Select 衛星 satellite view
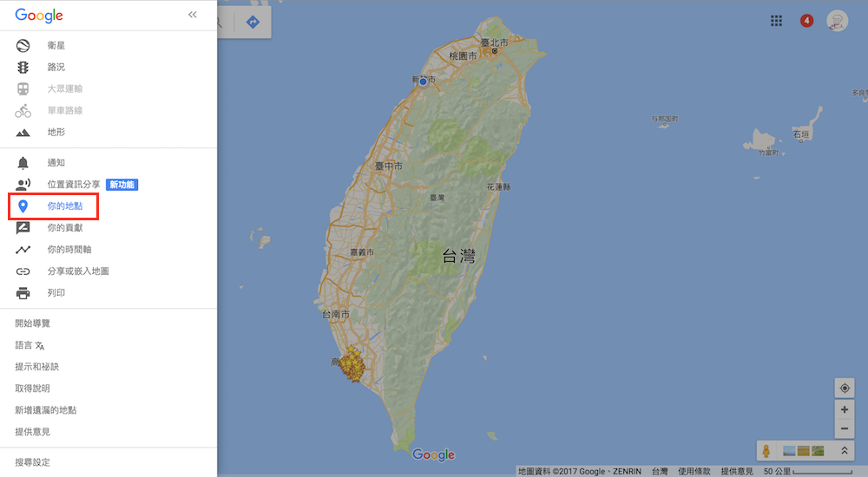 [x=56, y=45]
